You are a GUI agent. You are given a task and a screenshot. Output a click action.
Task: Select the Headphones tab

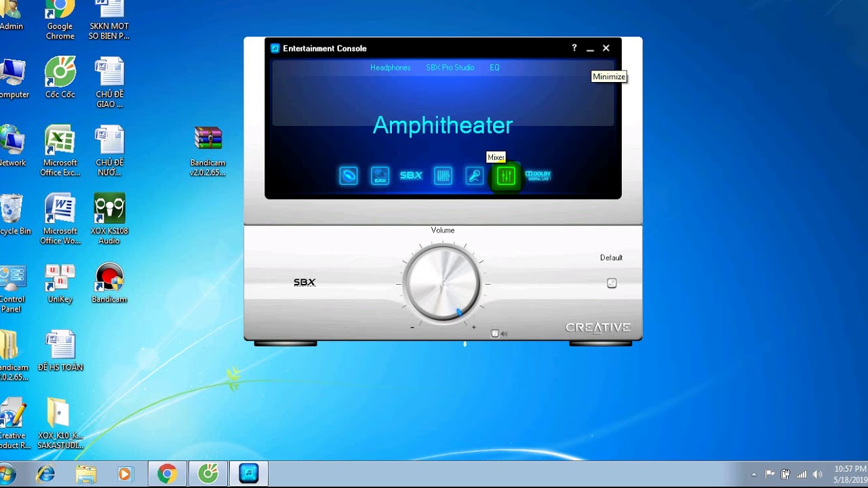(x=391, y=68)
